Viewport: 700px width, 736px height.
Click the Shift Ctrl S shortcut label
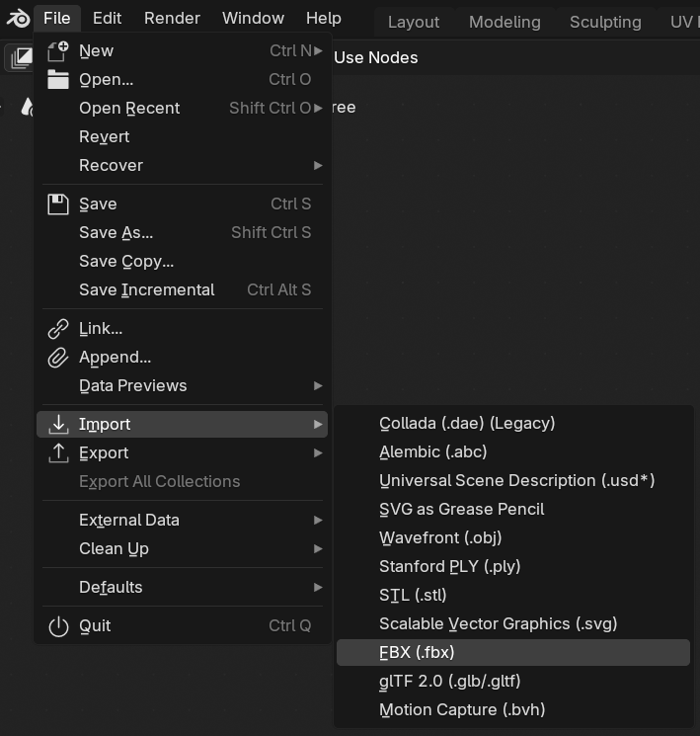tap(272, 233)
